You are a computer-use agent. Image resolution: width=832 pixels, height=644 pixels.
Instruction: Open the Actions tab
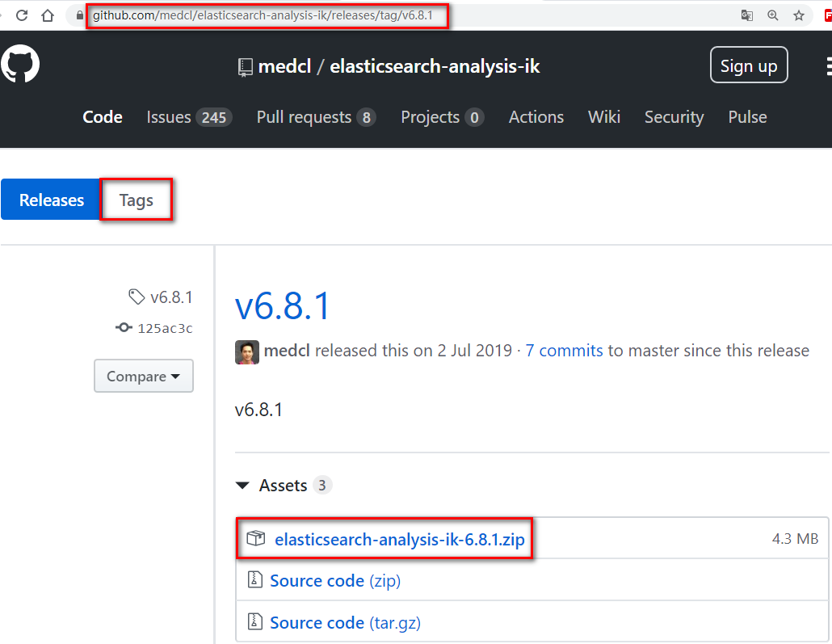coord(536,117)
